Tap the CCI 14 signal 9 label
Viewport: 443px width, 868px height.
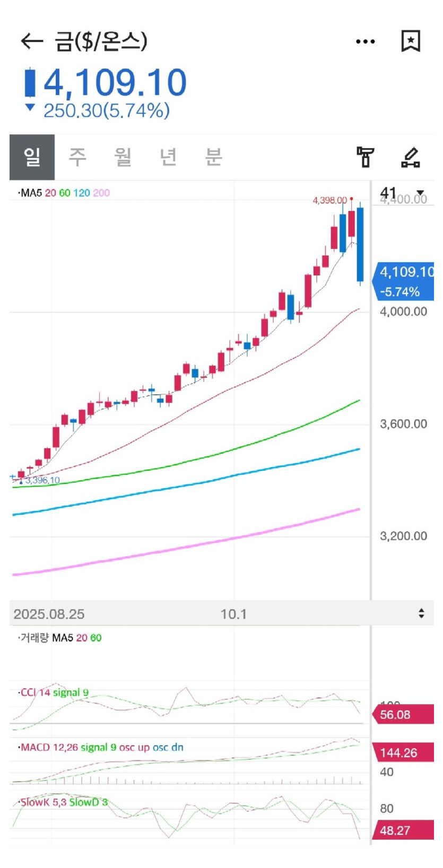(54, 692)
